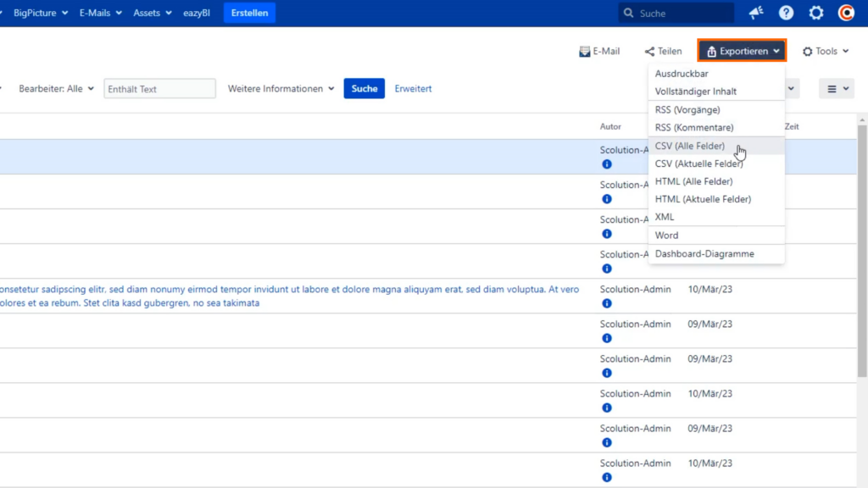Viewport: 868px width, 488px height.
Task: Open the Tools dropdown
Action: (825, 51)
